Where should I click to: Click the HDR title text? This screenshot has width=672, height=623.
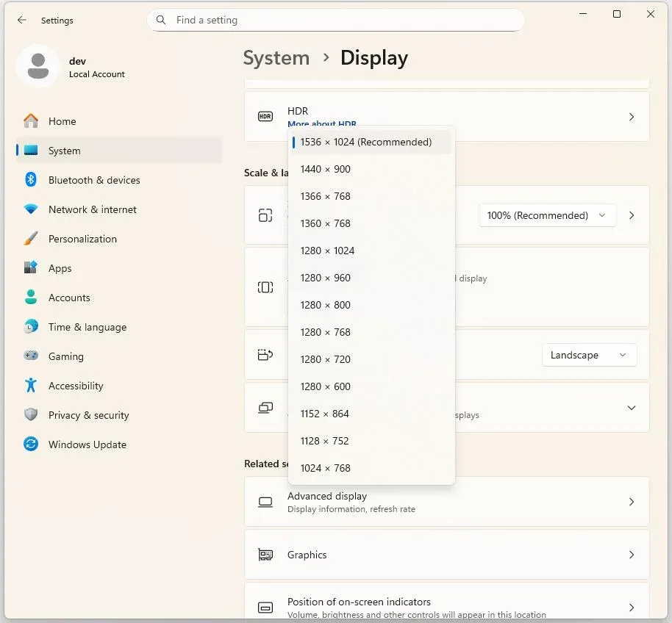click(x=298, y=111)
